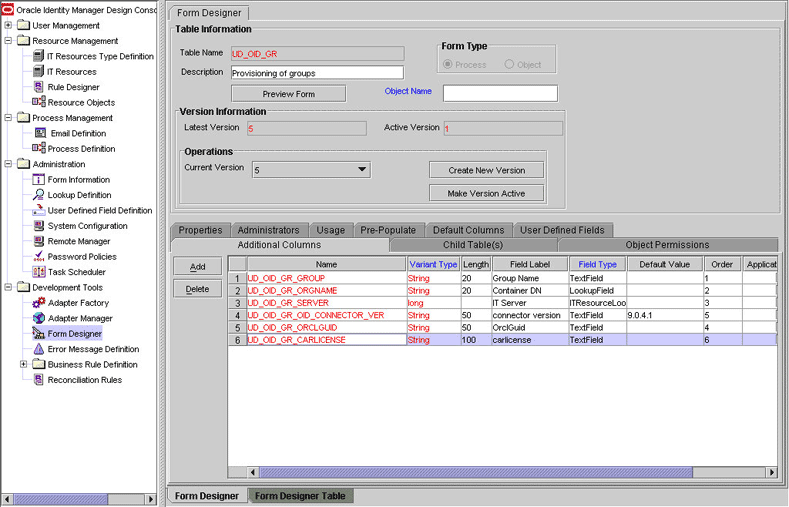Expand the User Management tree node
Viewport: 789px width, 507px height.
click(8, 25)
